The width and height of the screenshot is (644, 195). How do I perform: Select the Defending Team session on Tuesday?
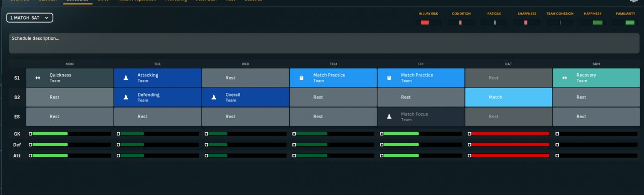[x=157, y=97]
